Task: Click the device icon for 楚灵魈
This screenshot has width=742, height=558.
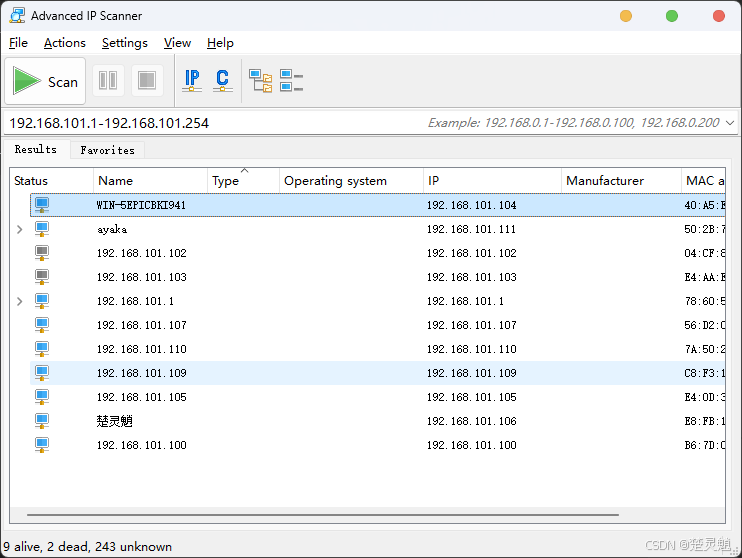Action: tap(42, 421)
